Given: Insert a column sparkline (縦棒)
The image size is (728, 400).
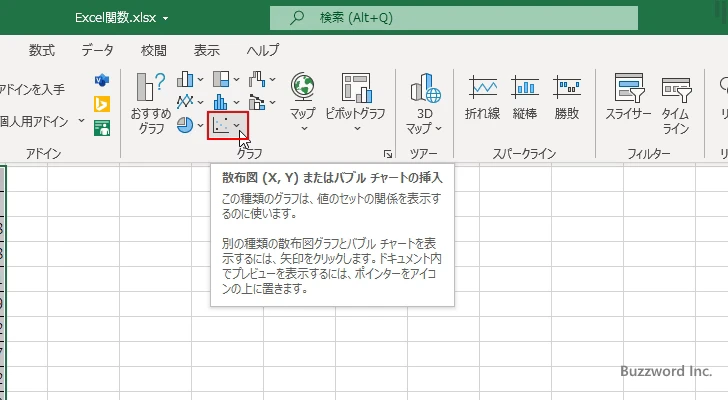Looking at the screenshot, I should click(525, 98).
